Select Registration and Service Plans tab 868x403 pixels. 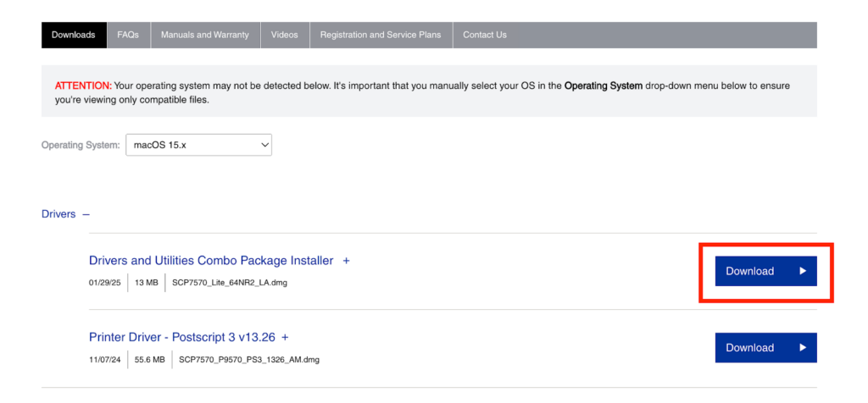pos(381,35)
